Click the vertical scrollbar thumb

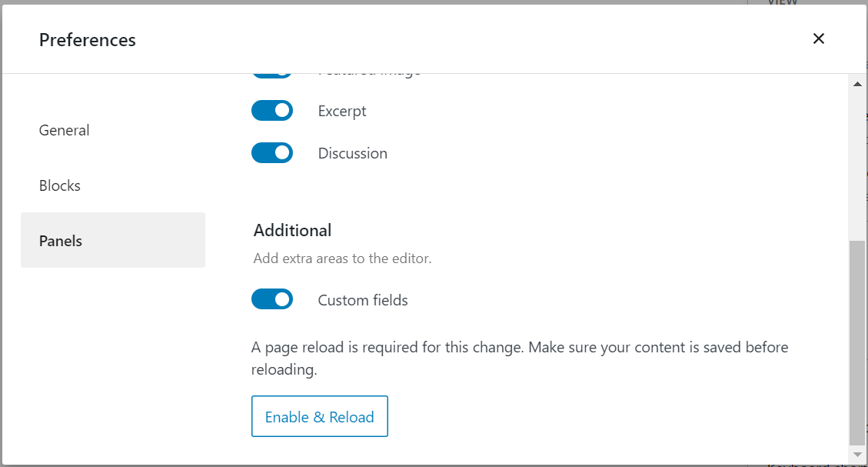click(857, 342)
